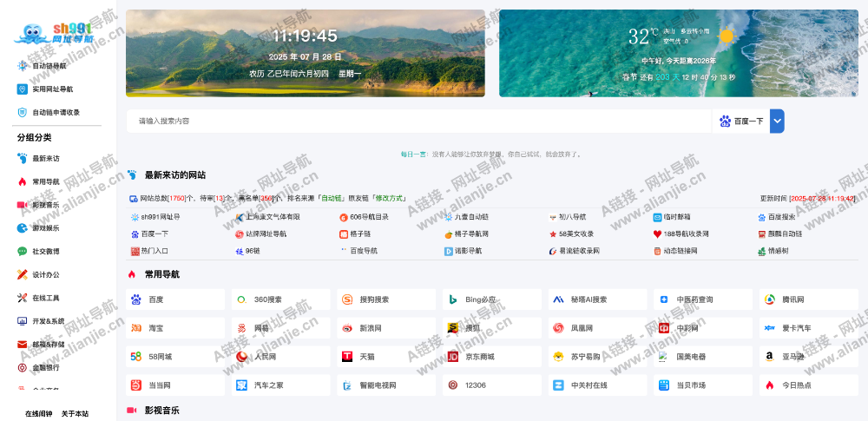Click the search content input field
Viewport: 868px width, 421px height.
point(417,122)
